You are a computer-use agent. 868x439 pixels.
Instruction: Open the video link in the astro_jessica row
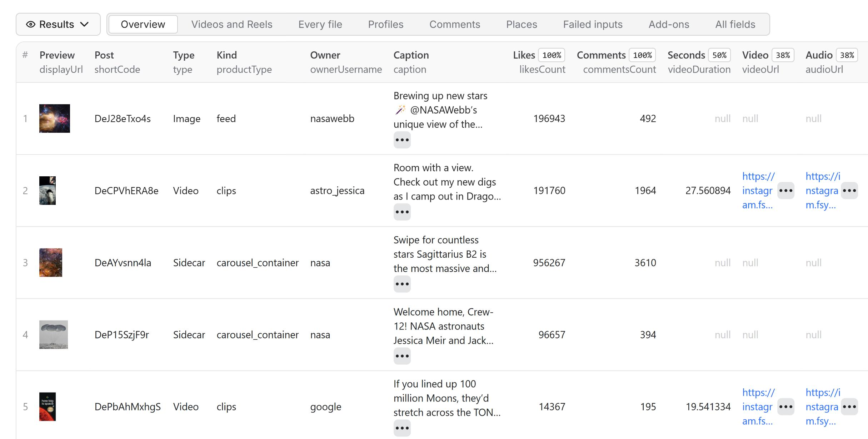click(758, 191)
